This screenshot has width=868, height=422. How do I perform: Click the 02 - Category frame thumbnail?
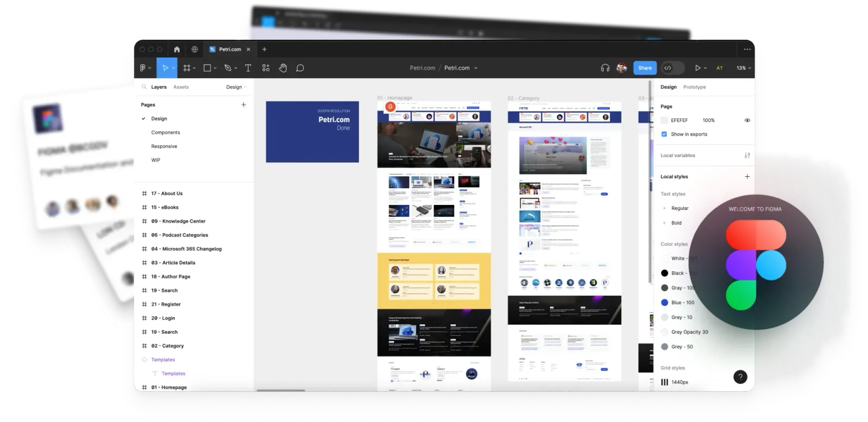tap(564, 241)
